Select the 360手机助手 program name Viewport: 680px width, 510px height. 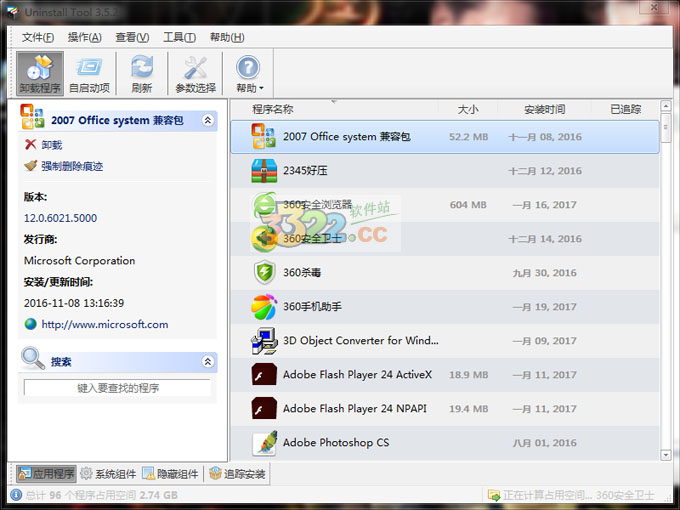point(312,307)
